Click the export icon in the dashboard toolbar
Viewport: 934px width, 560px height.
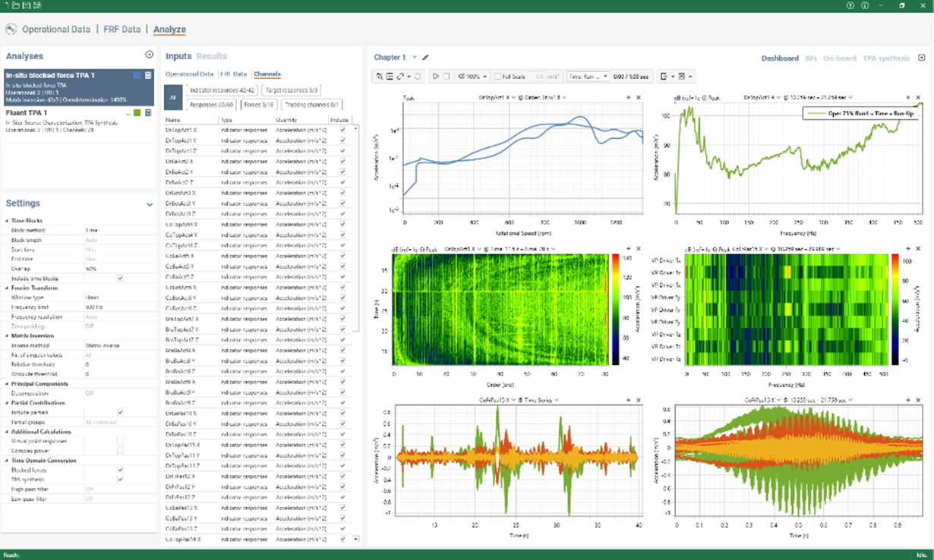click(x=664, y=77)
